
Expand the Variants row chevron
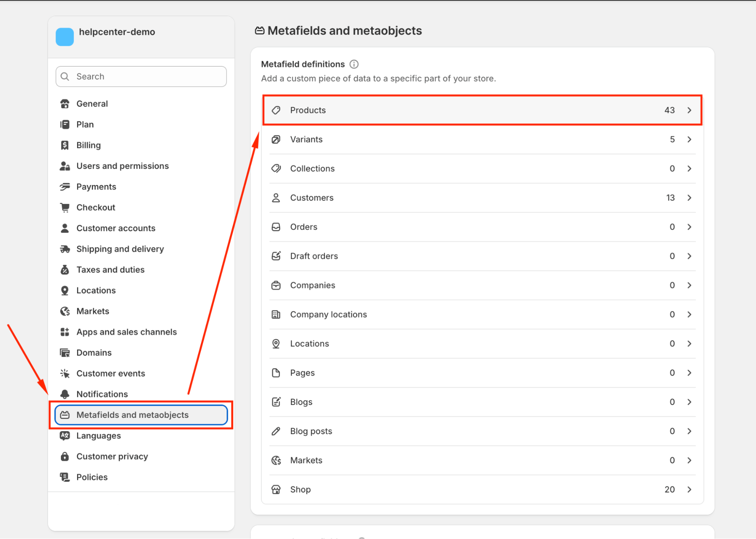[x=689, y=139]
